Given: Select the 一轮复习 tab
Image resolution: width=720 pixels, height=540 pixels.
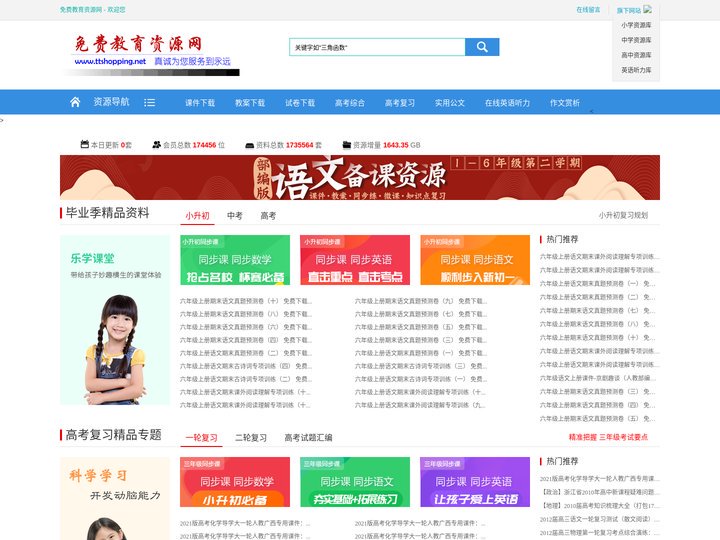Looking at the screenshot, I should [x=201, y=438].
